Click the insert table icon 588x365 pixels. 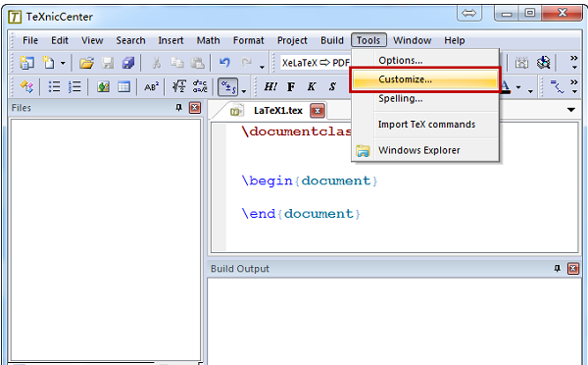[123, 86]
